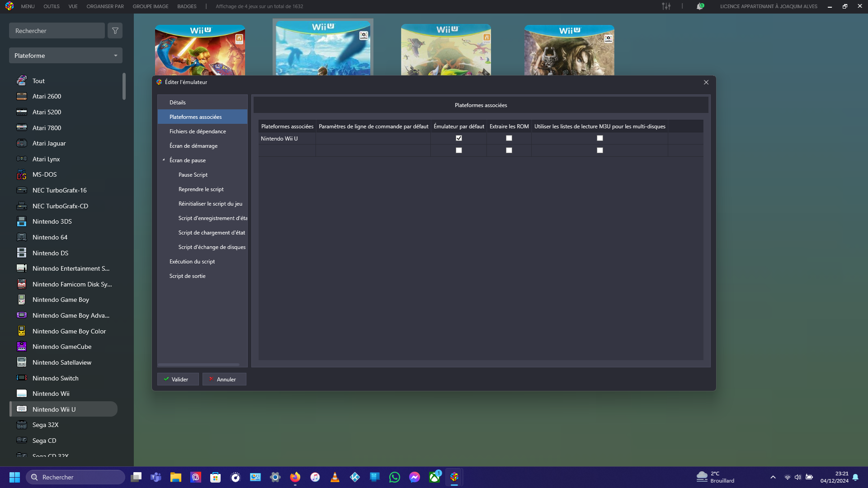
Task: Open the options sliders icon in top bar
Action: (x=666, y=6)
